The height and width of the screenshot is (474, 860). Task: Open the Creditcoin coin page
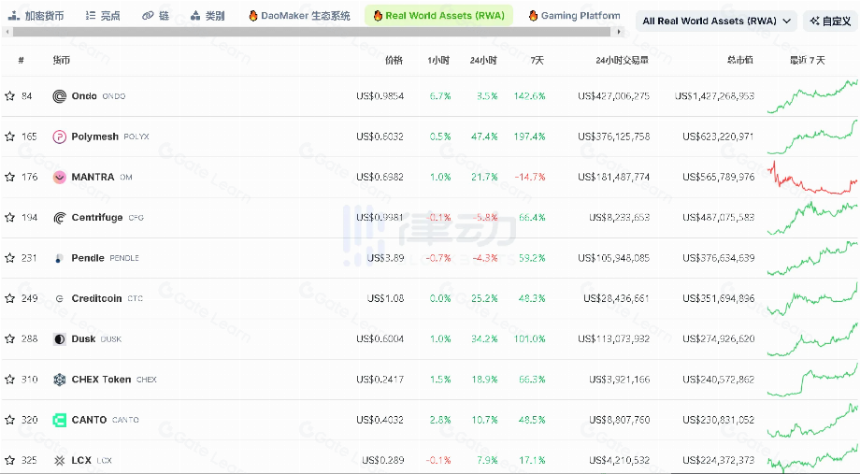click(x=97, y=298)
